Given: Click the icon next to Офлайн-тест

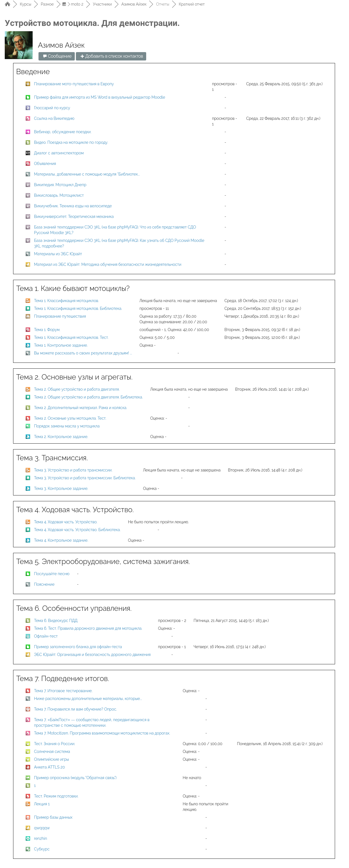Looking at the screenshot, I should 28,636.
